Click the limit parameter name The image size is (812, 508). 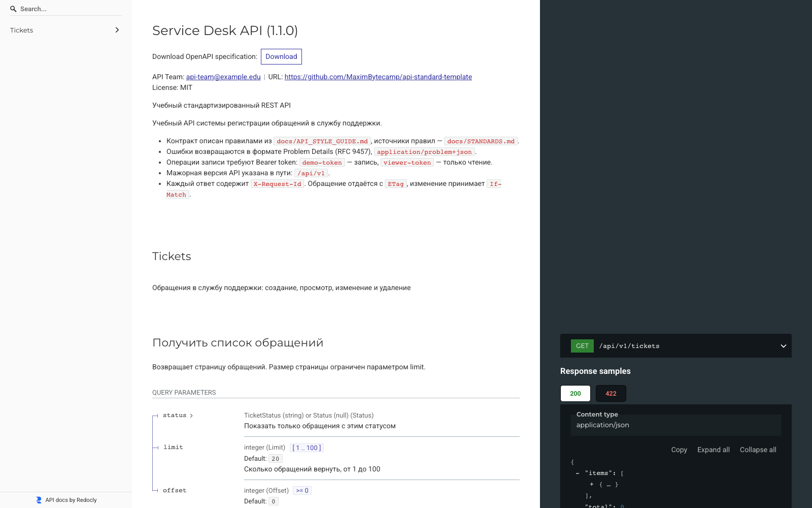point(173,448)
